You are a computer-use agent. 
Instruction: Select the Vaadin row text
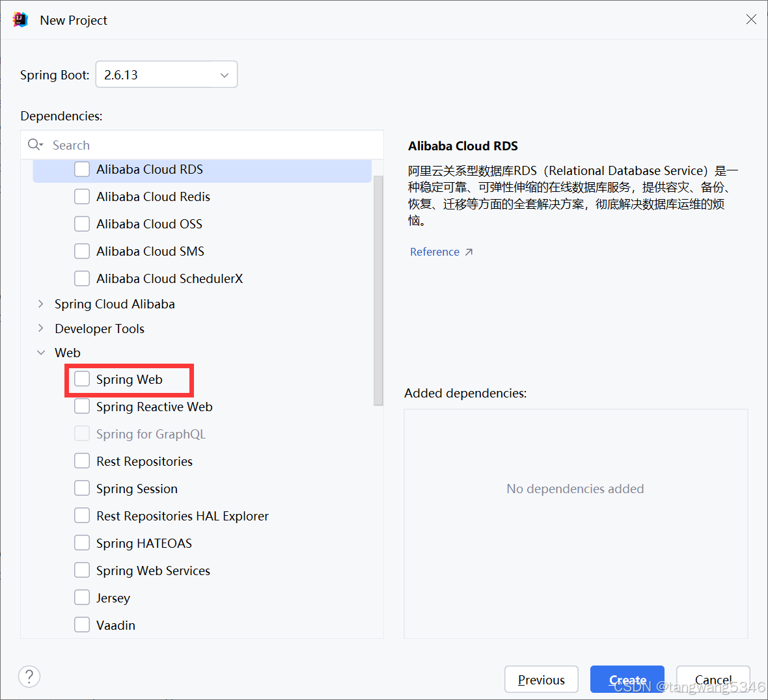click(116, 625)
